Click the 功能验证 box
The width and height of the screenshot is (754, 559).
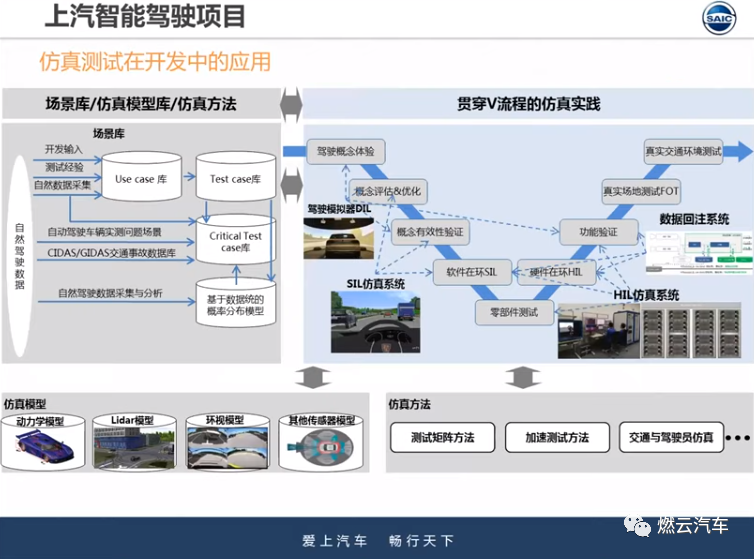599,232
